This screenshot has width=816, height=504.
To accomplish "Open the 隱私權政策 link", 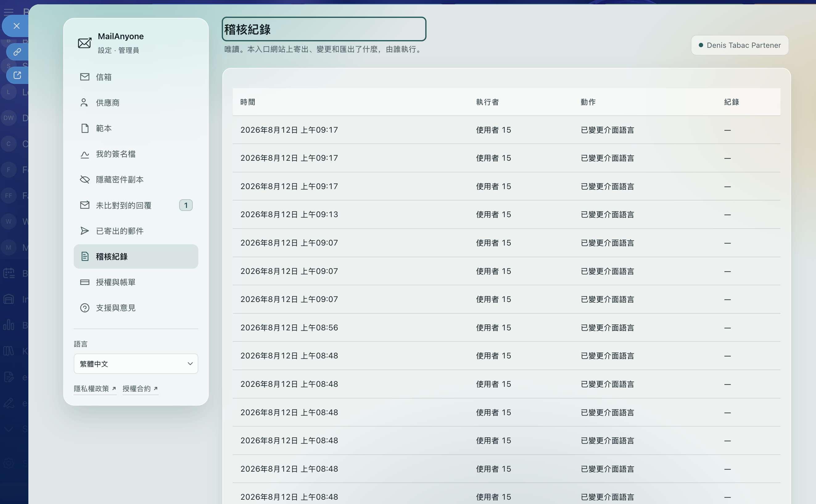I will [x=95, y=389].
